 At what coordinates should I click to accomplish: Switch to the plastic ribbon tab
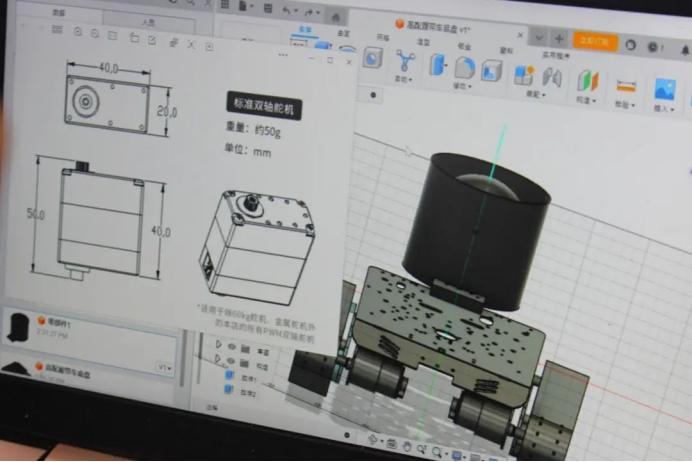pyautogui.click(x=506, y=51)
